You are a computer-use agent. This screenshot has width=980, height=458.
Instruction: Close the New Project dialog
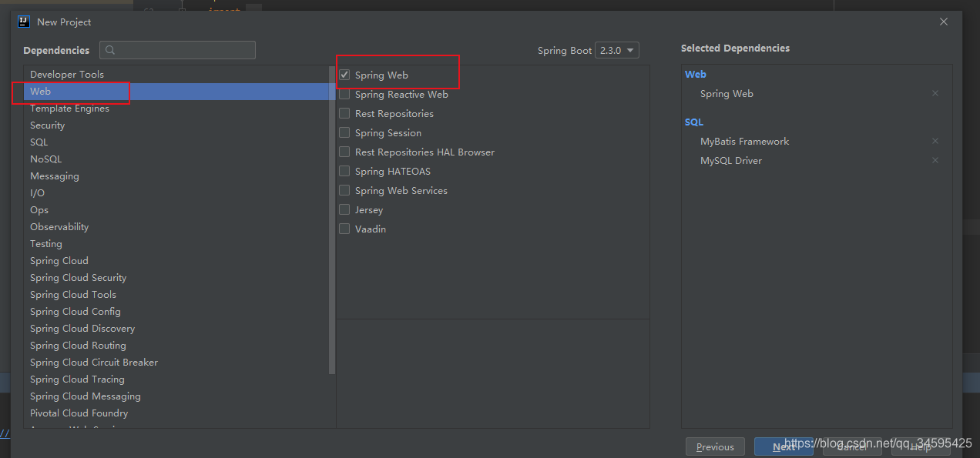pyautogui.click(x=944, y=22)
